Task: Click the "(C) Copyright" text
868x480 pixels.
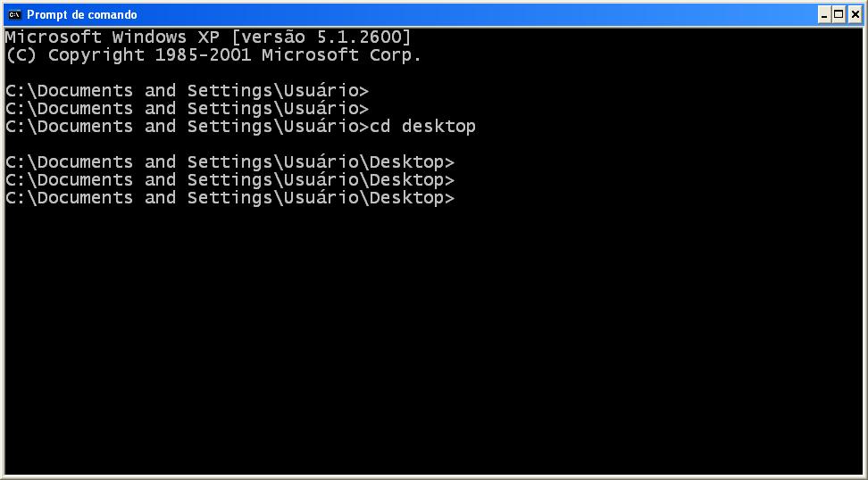Action: [77, 55]
